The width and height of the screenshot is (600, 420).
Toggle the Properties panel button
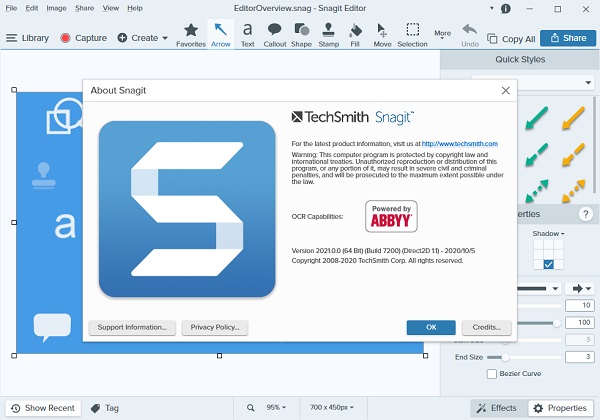click(558, 408)
